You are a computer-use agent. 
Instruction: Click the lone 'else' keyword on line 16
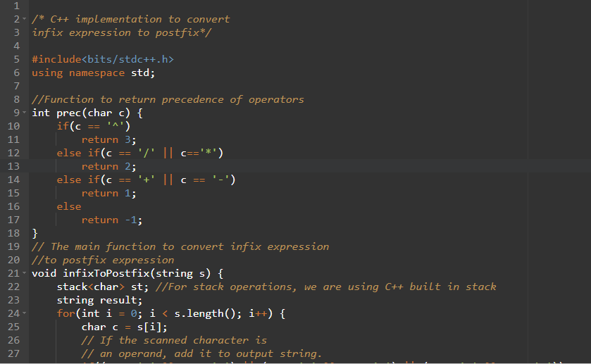click(x=69, y=206)
